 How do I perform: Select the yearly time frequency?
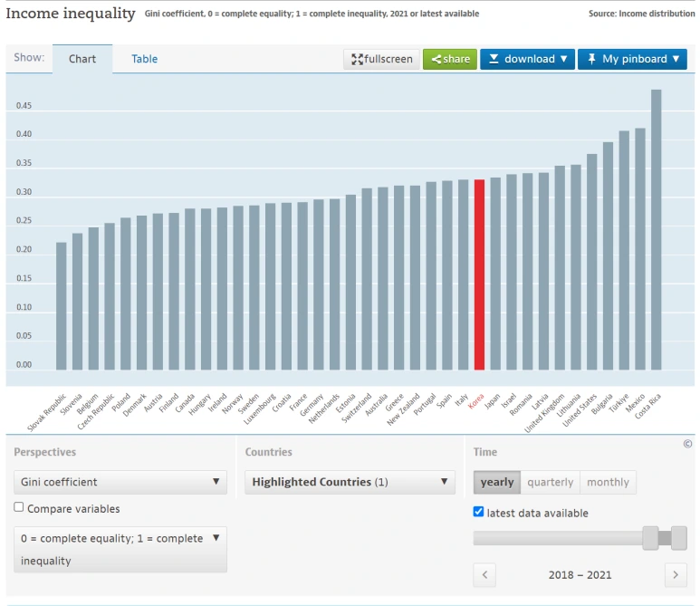[x=497, y=482]
